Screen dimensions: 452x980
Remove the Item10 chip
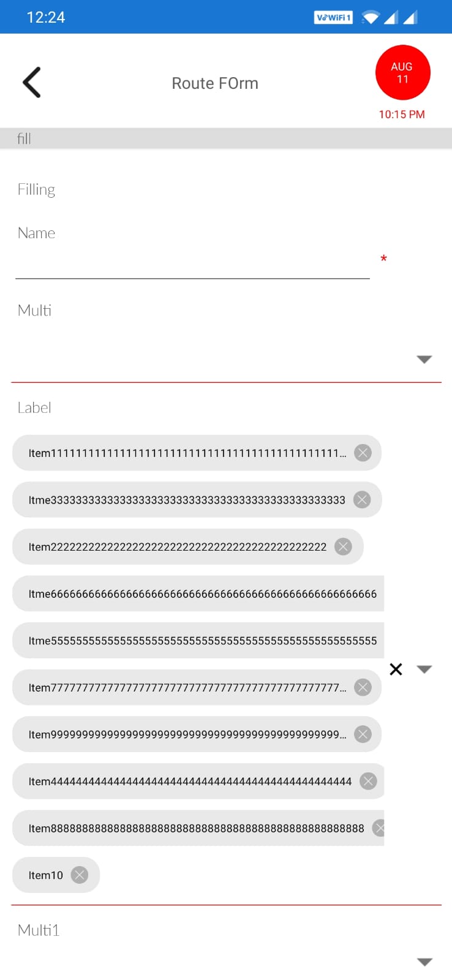coord(80,875)
